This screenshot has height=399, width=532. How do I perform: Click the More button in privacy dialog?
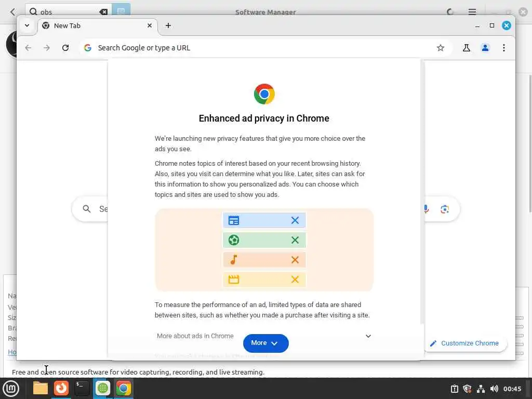point(265,343)
